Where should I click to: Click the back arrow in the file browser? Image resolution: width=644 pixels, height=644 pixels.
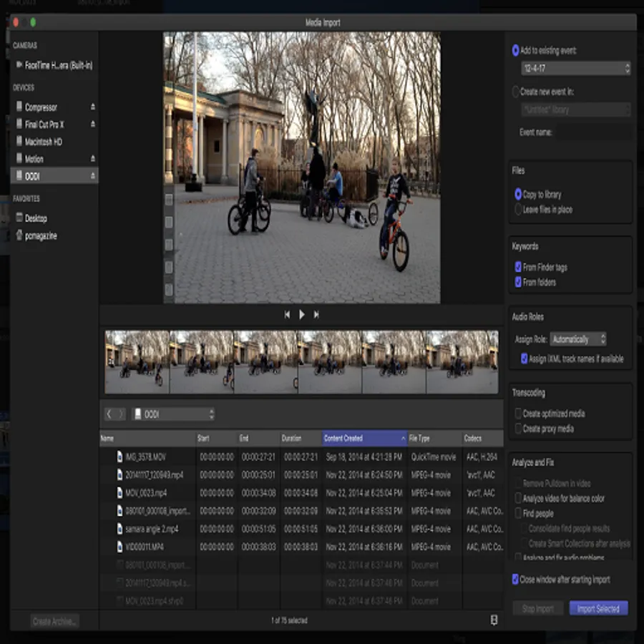click(x=109, y=414)
